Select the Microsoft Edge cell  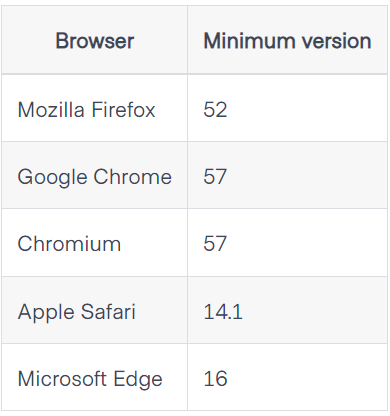(95, 378)
